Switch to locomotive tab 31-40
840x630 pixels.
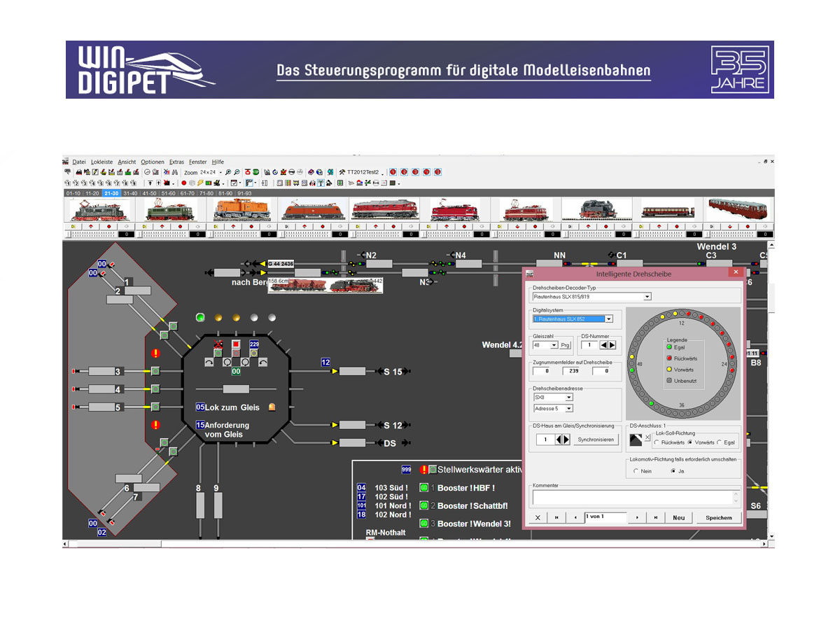(x=130, y=192)
